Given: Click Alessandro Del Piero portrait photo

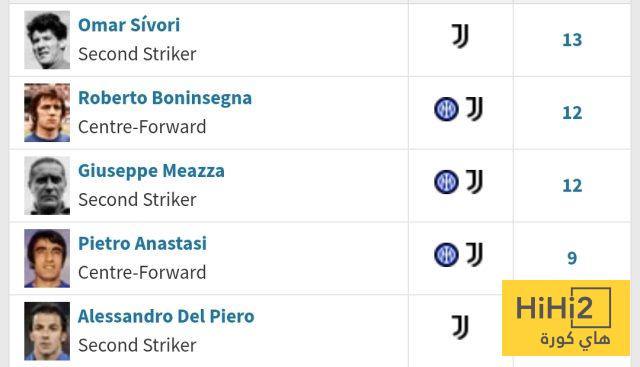Looking at the screenshot, I should (47, 331).
